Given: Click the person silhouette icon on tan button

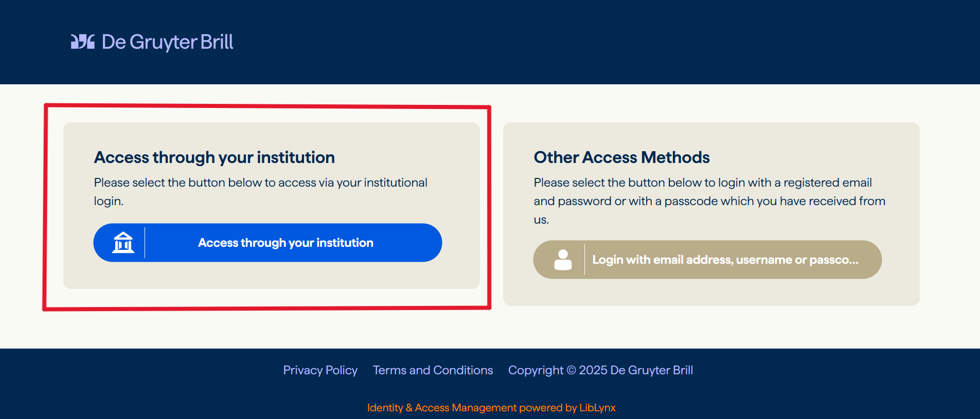Looking at the screenshot, I should tap(563, 260).
